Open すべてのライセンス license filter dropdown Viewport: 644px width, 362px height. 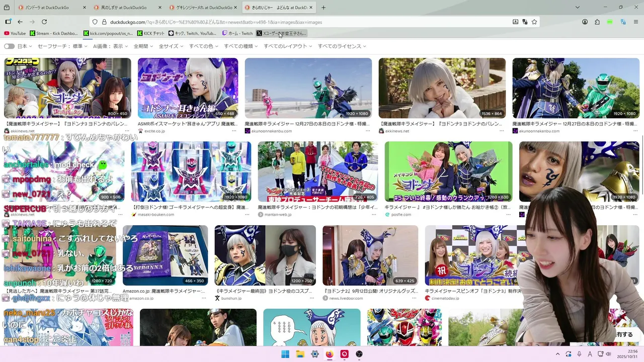(x=342, y=46)
